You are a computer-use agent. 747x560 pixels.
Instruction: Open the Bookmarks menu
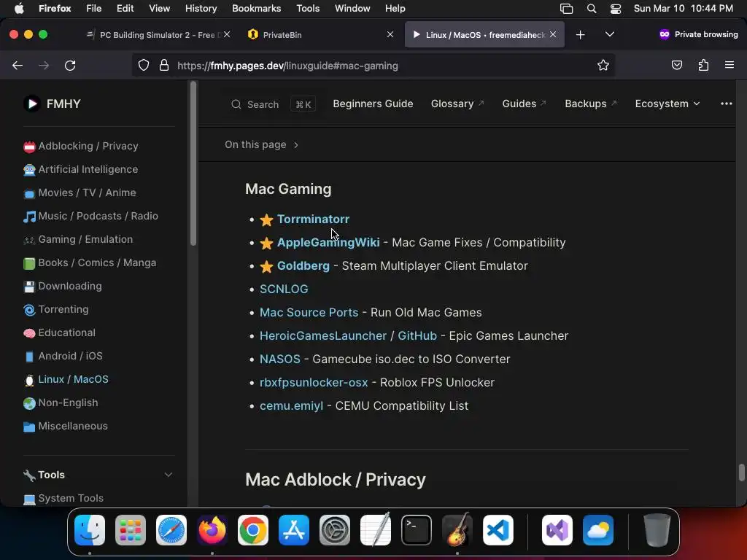(256, 8)
